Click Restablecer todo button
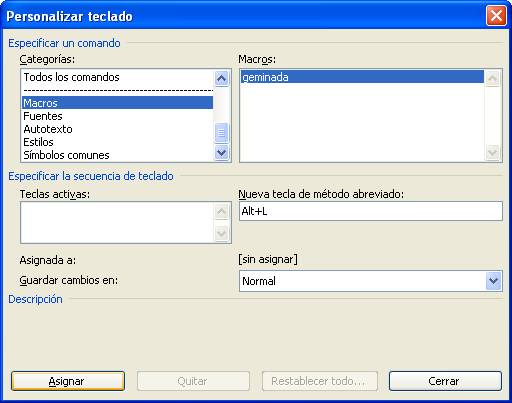This screenshot has height=403, width=512. 320,381
